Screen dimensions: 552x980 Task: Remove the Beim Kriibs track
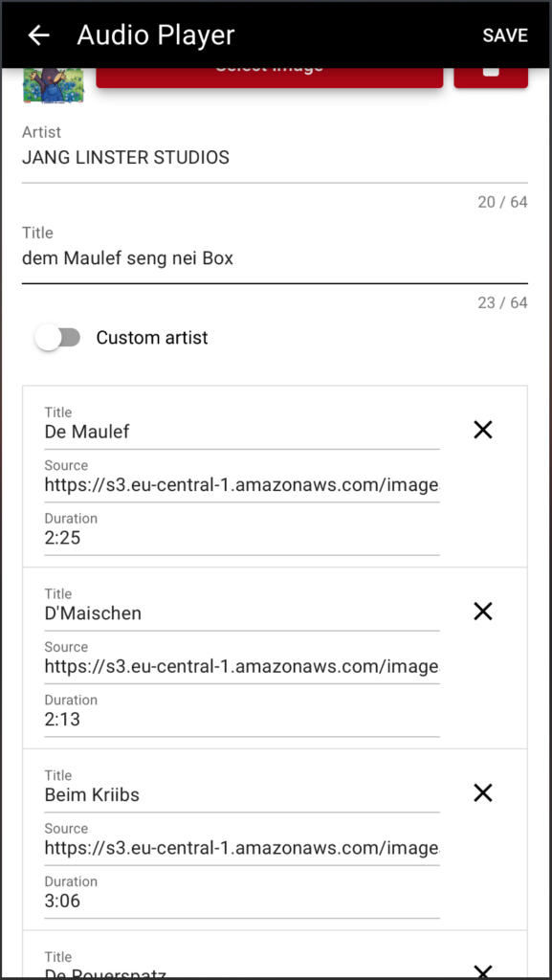pyautogui.click(x=483, y=793)
